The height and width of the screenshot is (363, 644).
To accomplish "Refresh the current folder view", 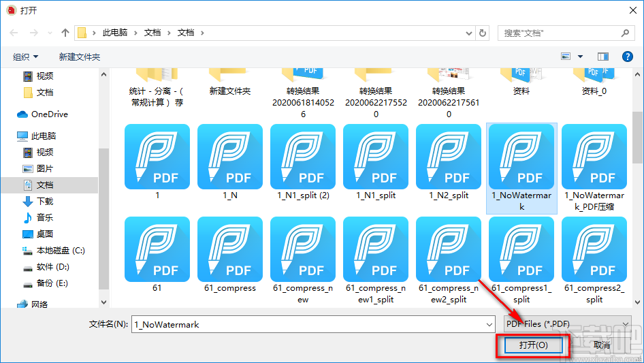I will click(483, 33).
